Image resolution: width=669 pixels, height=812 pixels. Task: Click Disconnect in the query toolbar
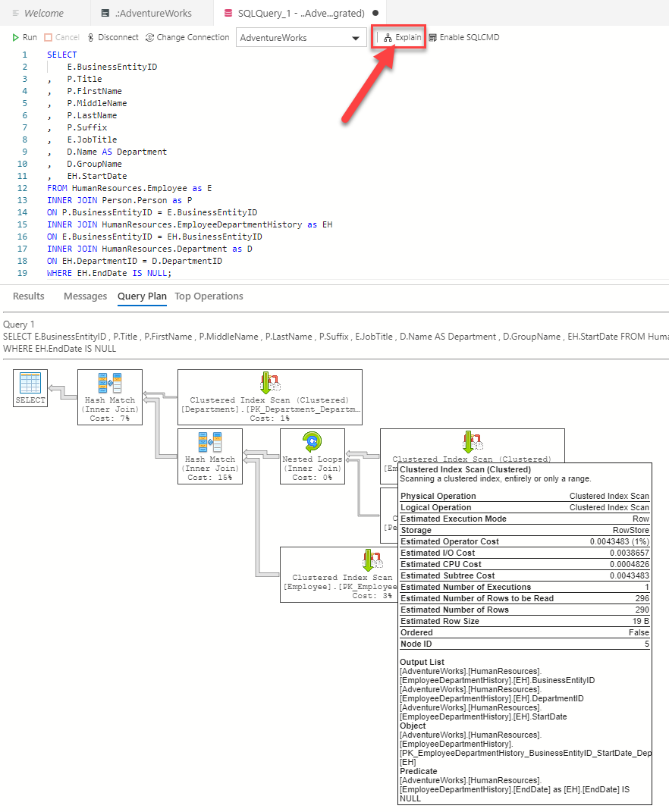point(112,37)
